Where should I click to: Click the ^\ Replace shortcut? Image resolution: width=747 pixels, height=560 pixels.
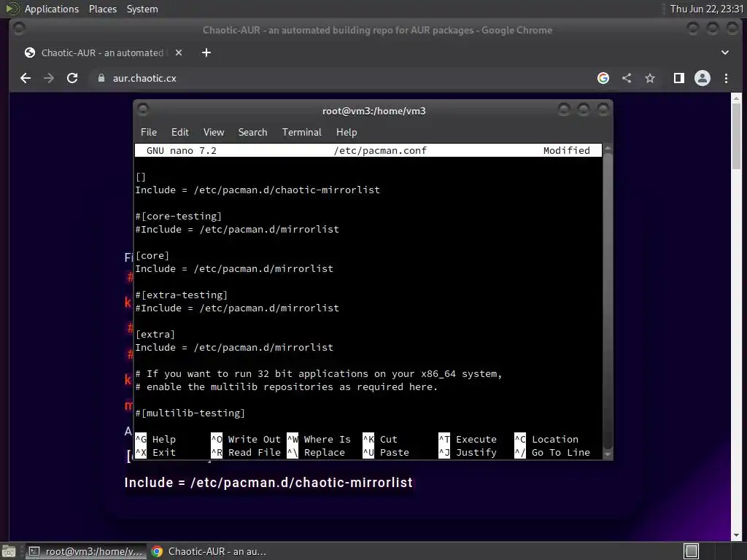point(317,452)
